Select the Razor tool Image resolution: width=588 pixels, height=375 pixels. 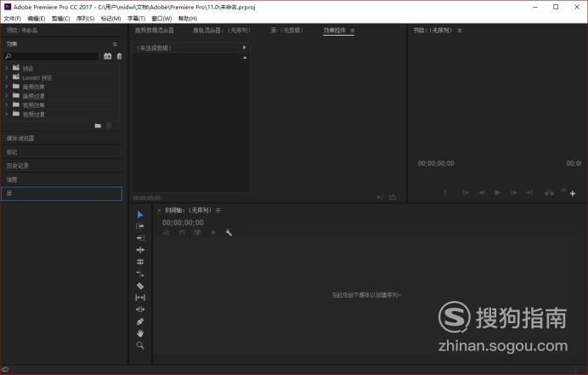[x=140, y=286]
